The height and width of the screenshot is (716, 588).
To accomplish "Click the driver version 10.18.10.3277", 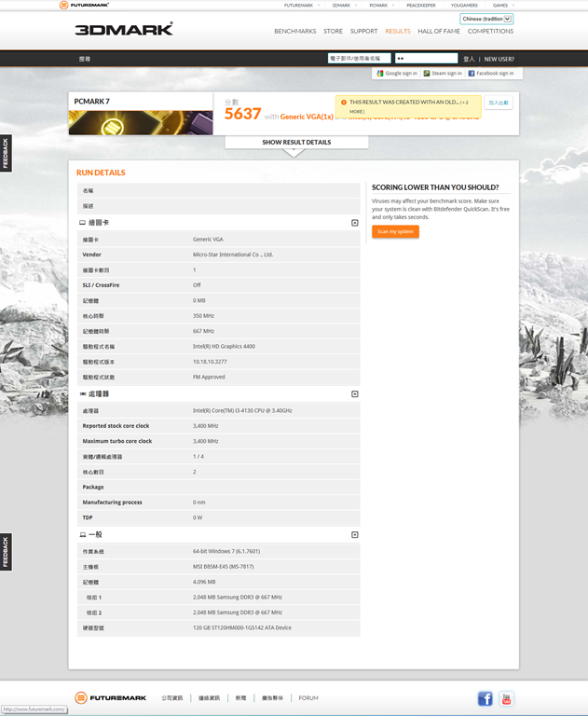I will 210,362.
